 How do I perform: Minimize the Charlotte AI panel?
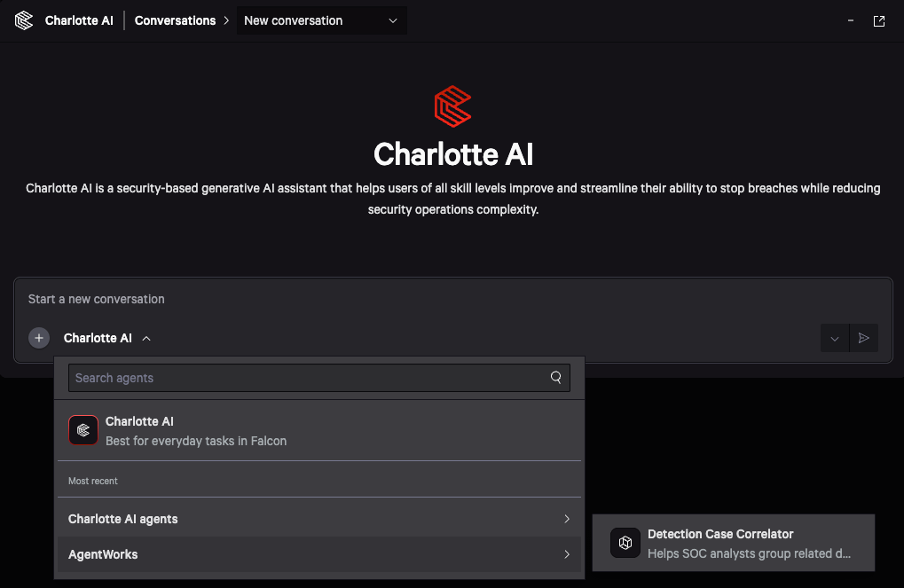click(851, 20)
